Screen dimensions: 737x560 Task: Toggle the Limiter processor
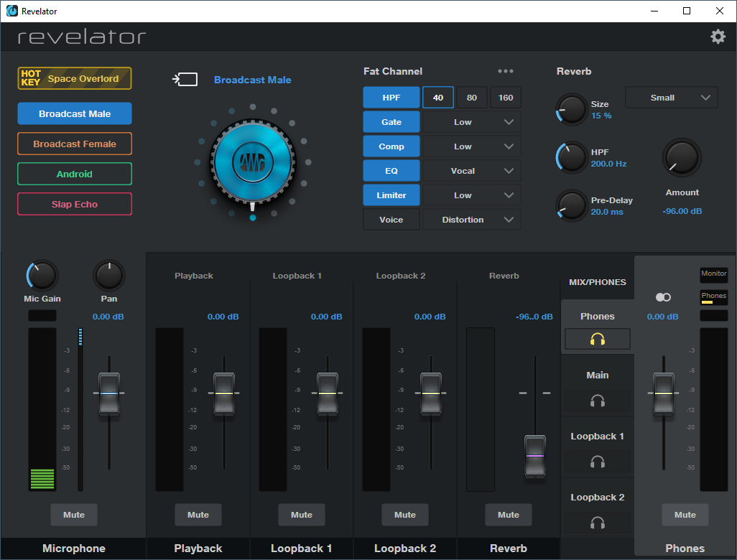coord(391,195)
